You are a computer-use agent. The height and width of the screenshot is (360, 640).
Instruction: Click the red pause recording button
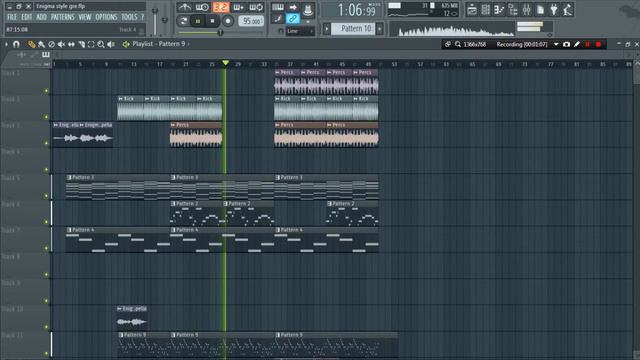coord(588,44)
